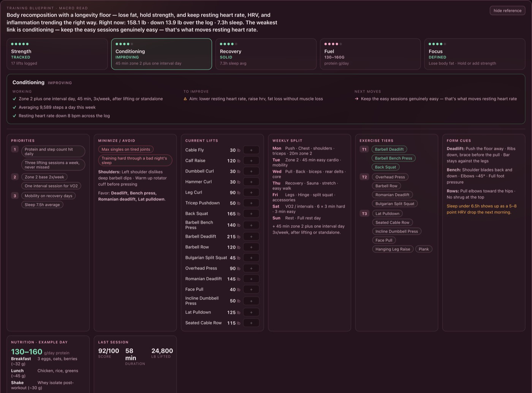The image size is (532, 393).
Task: Click the plus button for Romanian Deadlift
Action: 251,279
